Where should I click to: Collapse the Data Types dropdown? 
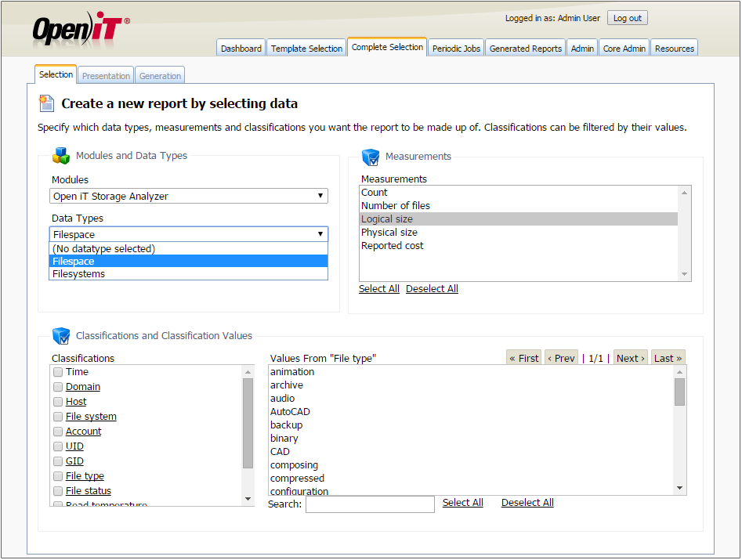pos(189,234)
